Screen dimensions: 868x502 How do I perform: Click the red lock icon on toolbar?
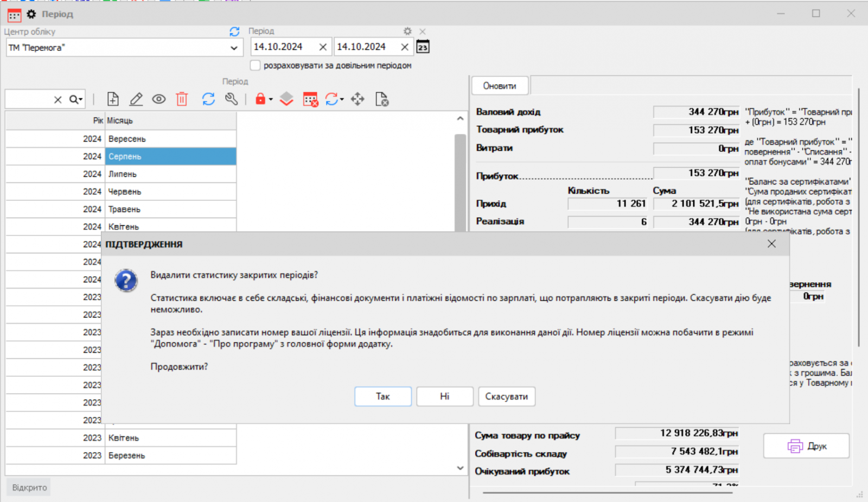click(x=260, y=99)
